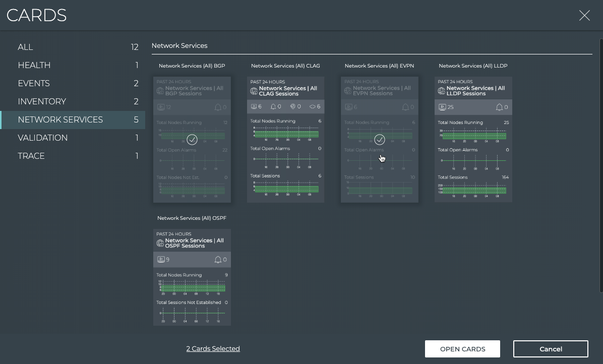Click node count icon on CLAG card
The image size is (603, 364).
pos(254,107)
